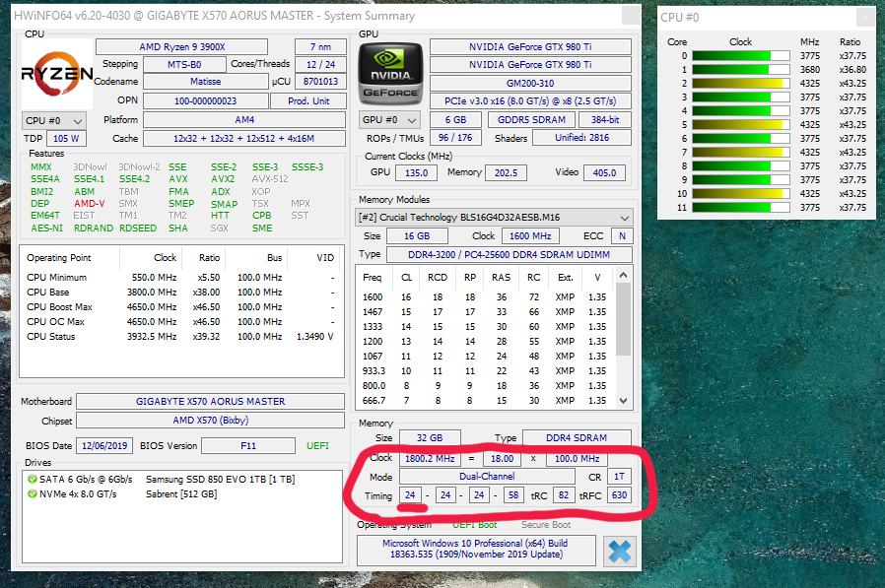Click the GPU memory clock 202.5 field
This screenshot has width=885, height=588.
coord(506,172)
